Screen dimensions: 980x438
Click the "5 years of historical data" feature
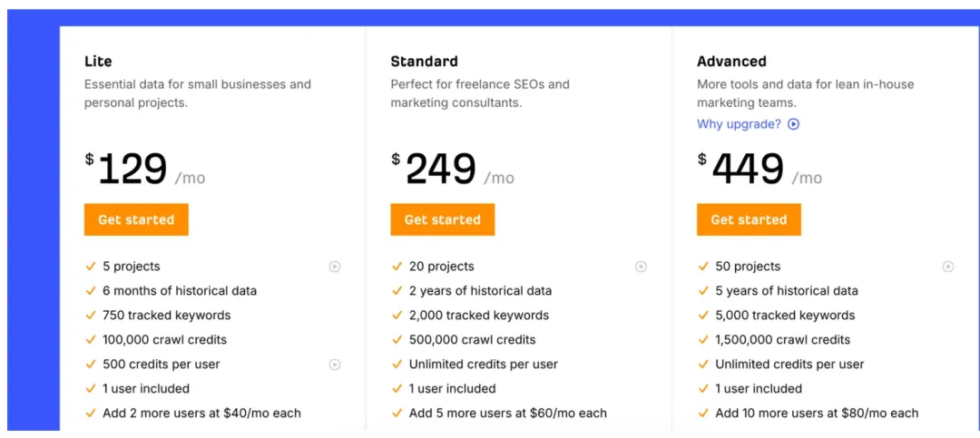tap(786, 291)
